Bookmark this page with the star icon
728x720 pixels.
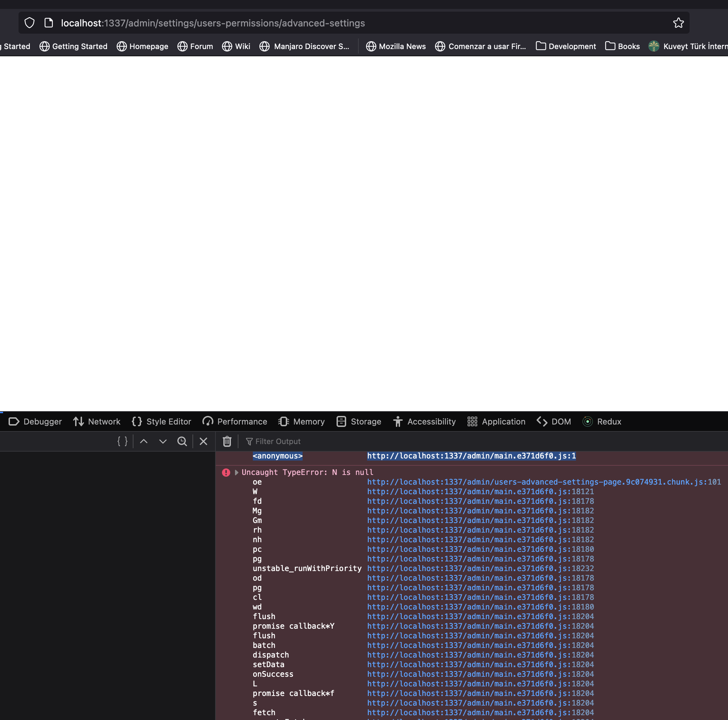click(x=678, y=23)
